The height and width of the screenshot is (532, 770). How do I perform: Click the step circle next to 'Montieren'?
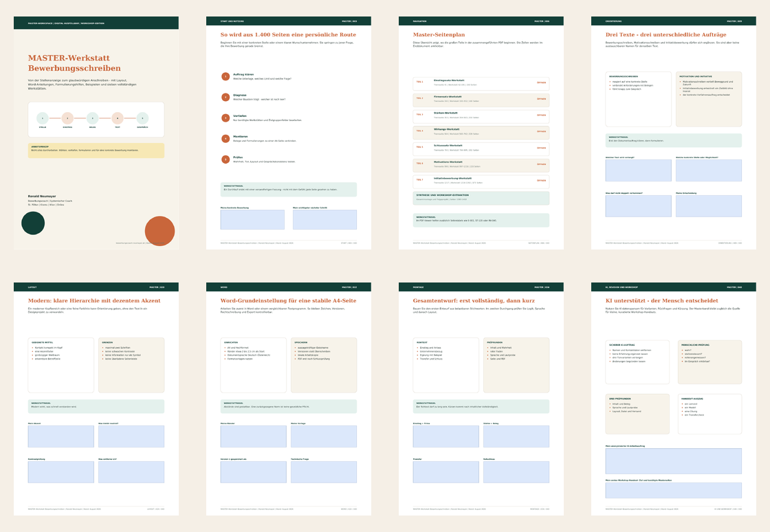pos(225,138)
